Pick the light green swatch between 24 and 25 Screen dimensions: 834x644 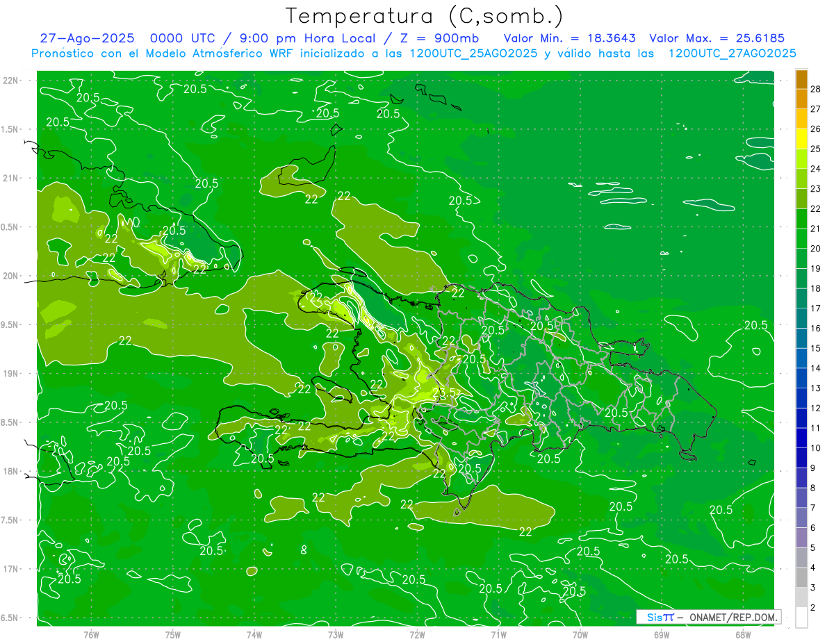[x=801, y=158]
